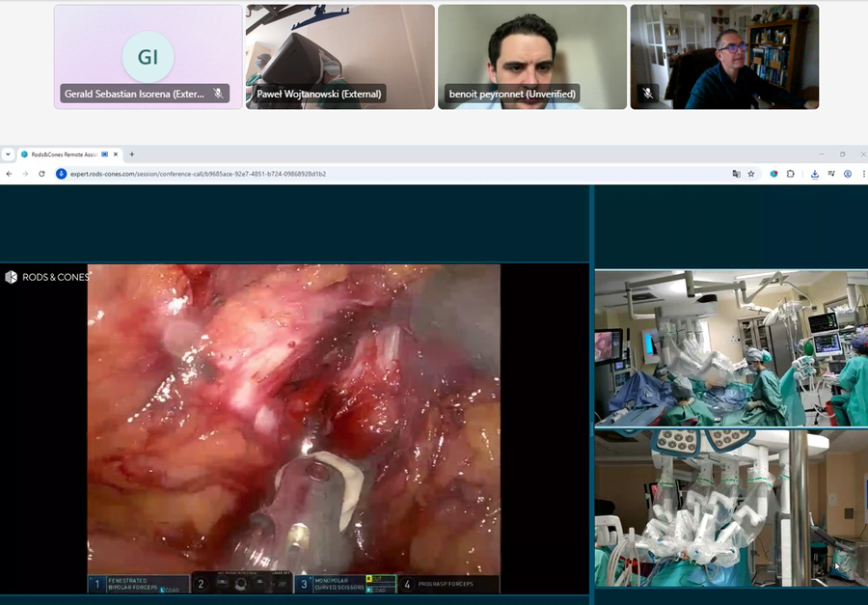Reload the Rods&Cones page
868x605 pixels.
(x=41, y=174)
